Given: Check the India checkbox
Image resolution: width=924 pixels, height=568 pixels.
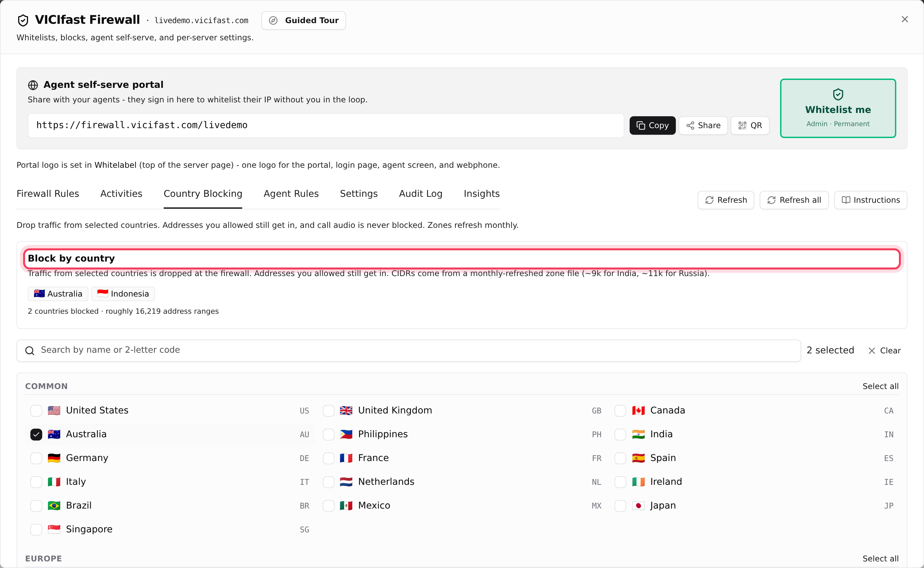Looking at the screenshot, I should (620, 434).
